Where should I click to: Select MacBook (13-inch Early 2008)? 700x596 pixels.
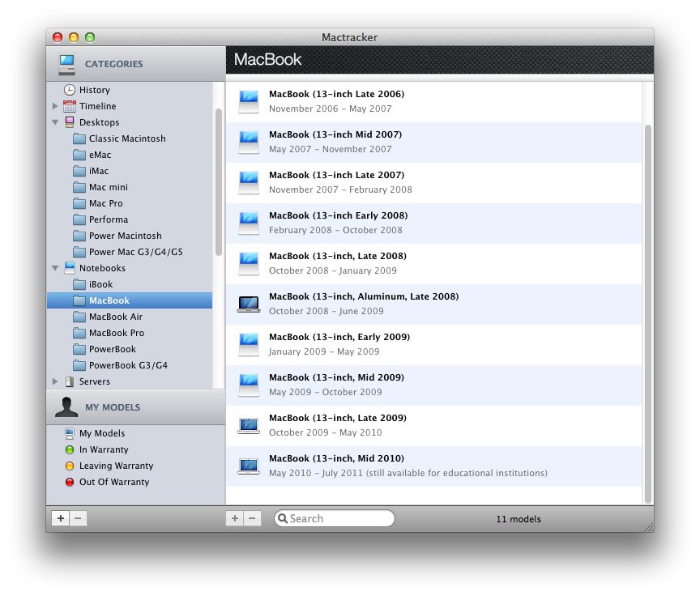434,223
